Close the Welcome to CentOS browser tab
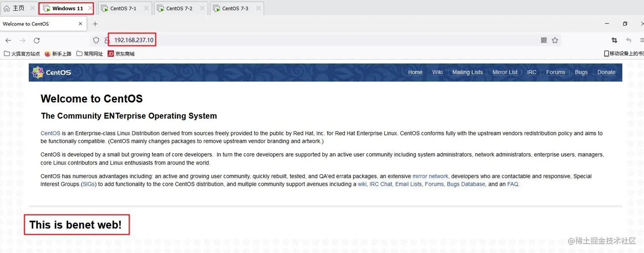644x253 pixels. pyautogui.click(x=80, y=24)
